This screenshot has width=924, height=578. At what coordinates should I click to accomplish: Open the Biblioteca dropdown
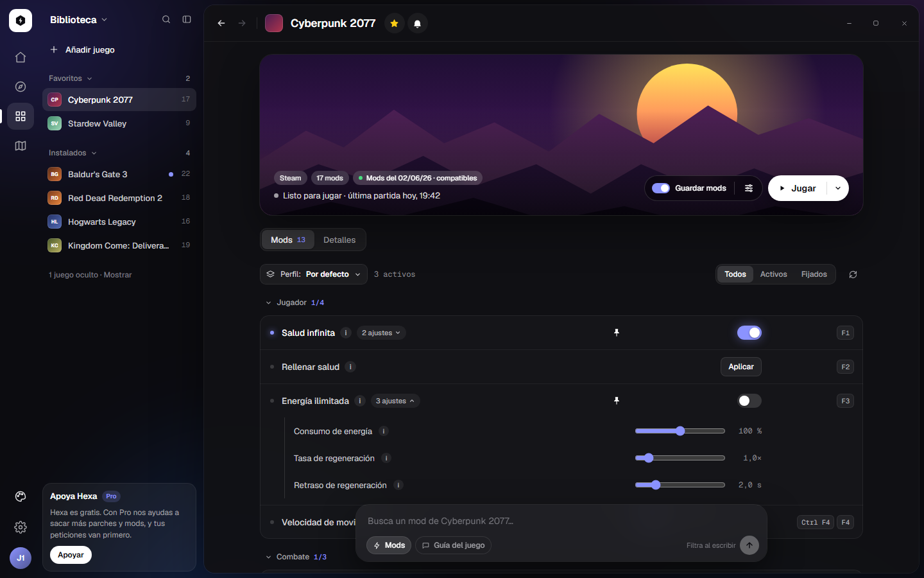click(x=79, y=20)
